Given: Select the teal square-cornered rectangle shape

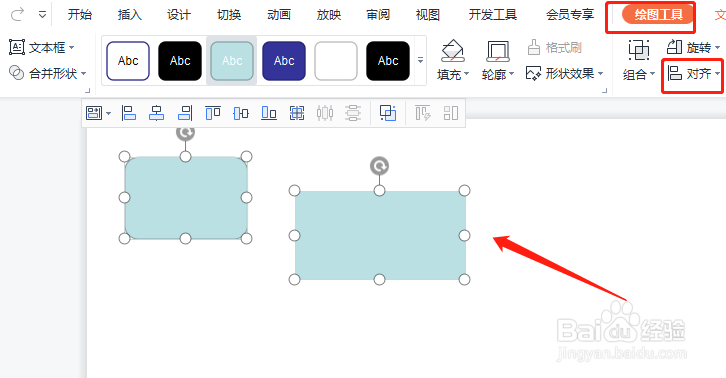Looking at the screenshot, I should [x=380, y=235].
